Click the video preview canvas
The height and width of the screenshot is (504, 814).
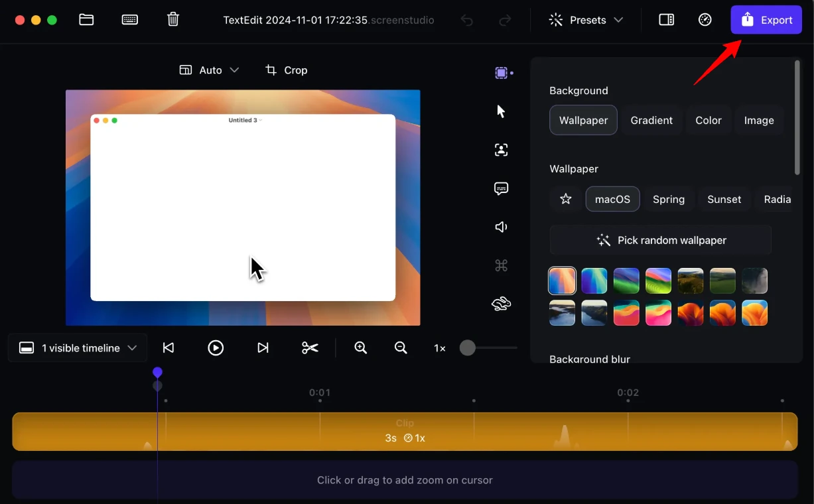point(243,208)
